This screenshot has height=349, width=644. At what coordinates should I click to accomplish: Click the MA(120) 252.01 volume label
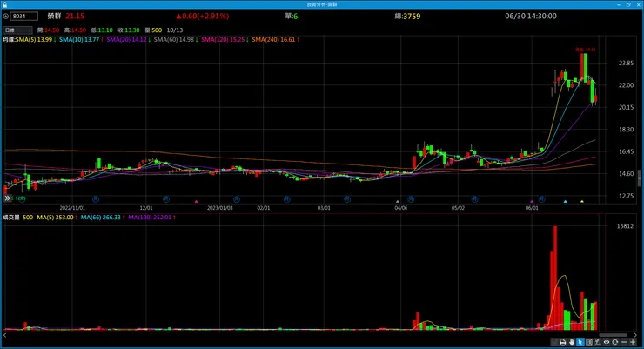pyautogui.click(x=150, y=218)
